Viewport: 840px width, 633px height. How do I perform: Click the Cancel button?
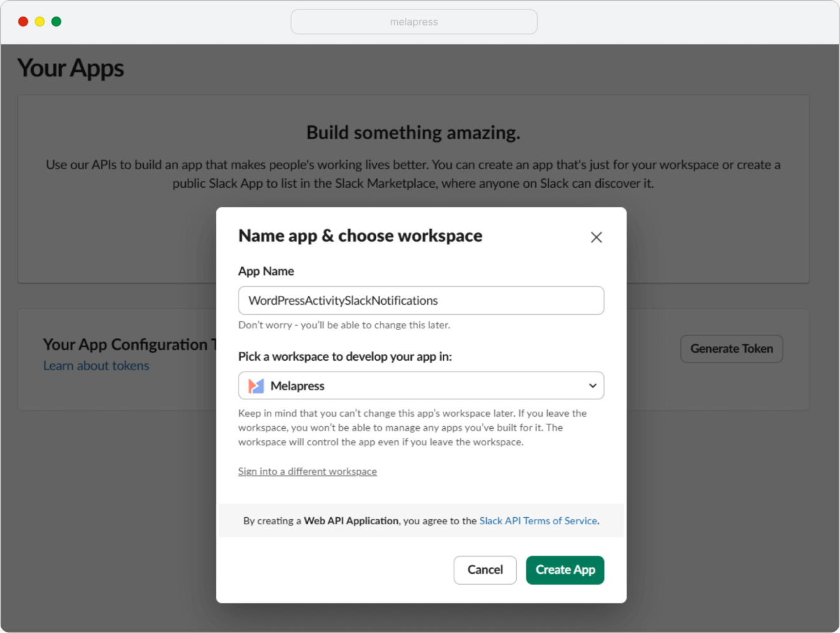coord(485,570)
